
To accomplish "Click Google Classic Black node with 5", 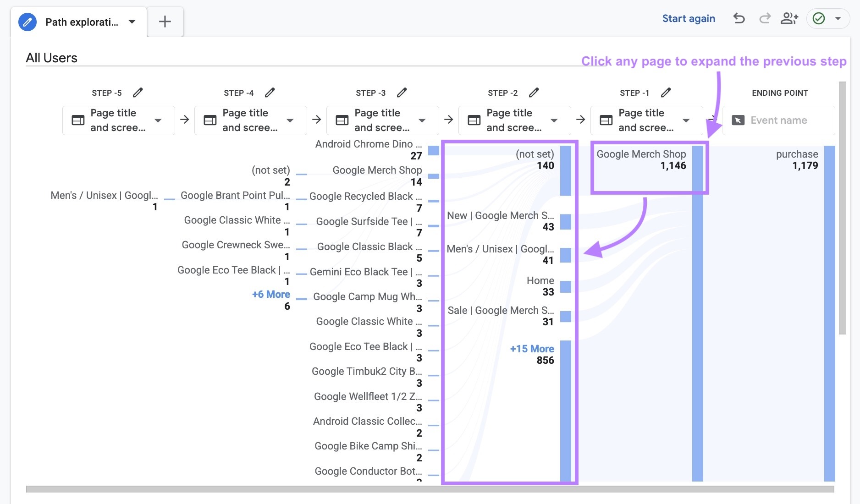I will 369,252.
